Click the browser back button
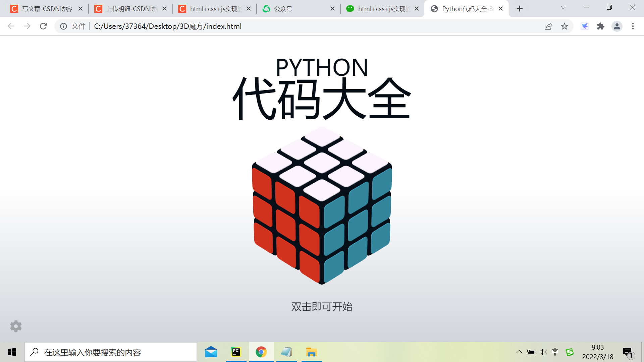644x362 pixels. click(11, 26)
